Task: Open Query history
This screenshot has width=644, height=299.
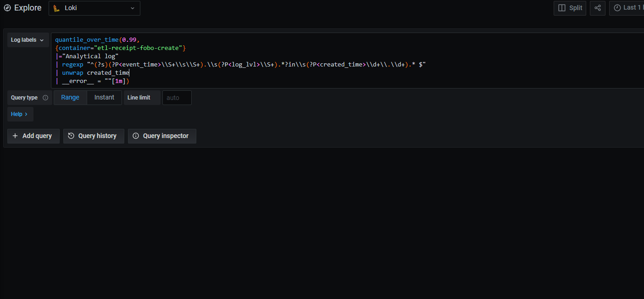Action: (x=93, y=136)
